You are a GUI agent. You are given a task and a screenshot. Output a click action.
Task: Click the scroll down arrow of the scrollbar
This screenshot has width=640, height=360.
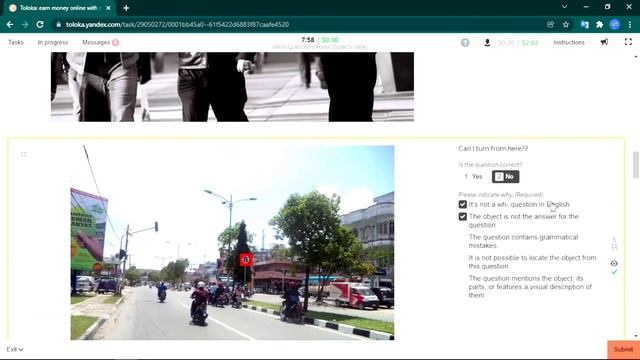point(636,336)
